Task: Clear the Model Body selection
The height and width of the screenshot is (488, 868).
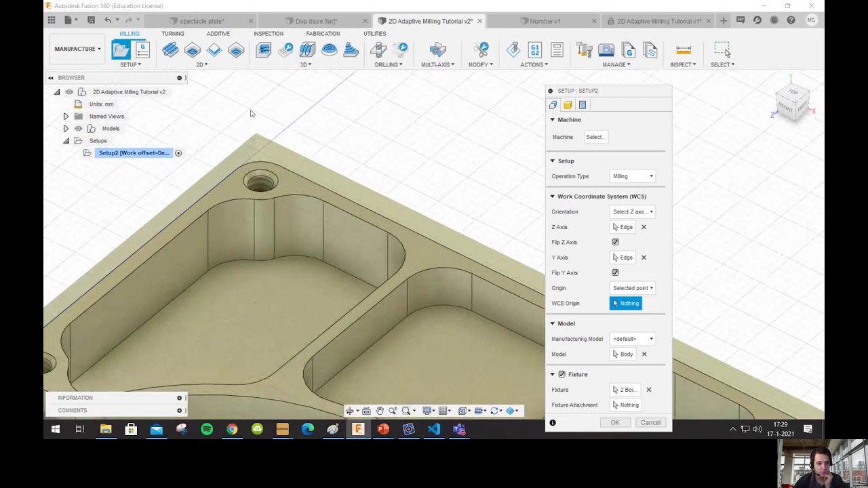Action: coord(644,354)
